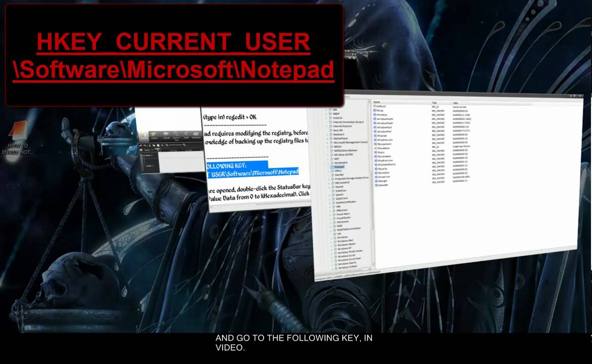Select the (Default) registry value
Image resolution: width=592 pixels, height=364 pixels.
pos(380,106)
